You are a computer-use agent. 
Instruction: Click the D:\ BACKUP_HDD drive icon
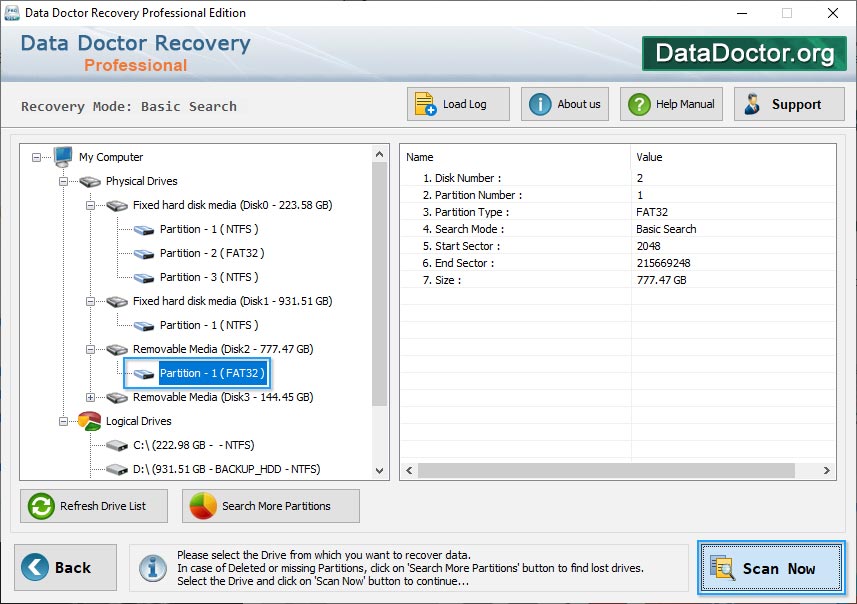coord(117,470)
